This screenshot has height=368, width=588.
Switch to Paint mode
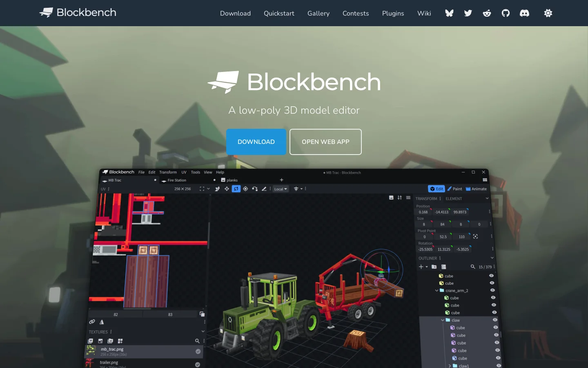[454, 189]
